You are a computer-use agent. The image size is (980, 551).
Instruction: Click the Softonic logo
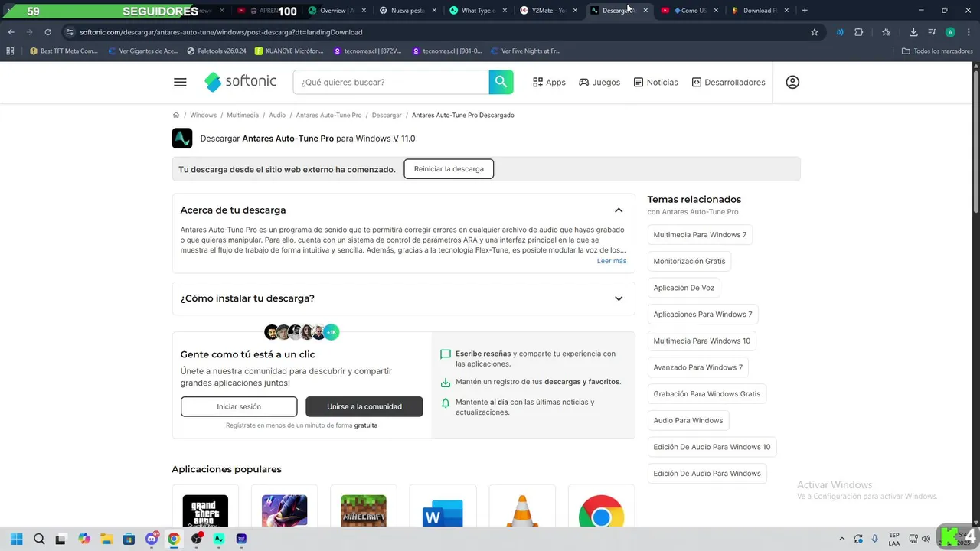240,82
